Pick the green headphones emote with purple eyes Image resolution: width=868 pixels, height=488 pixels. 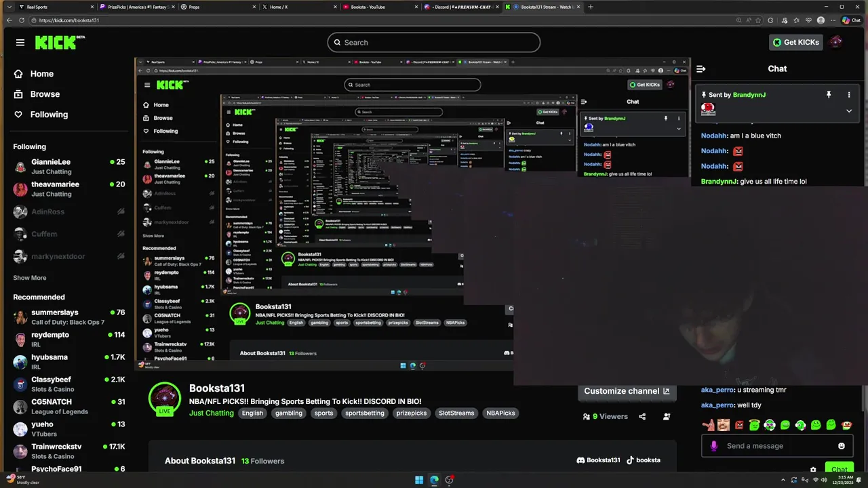click(x=770, y=426)
